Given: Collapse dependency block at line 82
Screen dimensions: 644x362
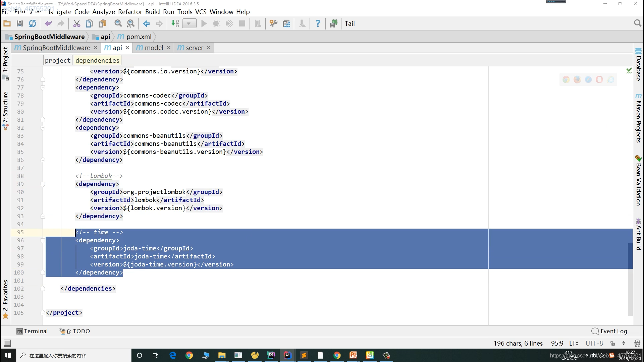Looking at the screenshot, I should pyautogui.click(x=43, y=128).
